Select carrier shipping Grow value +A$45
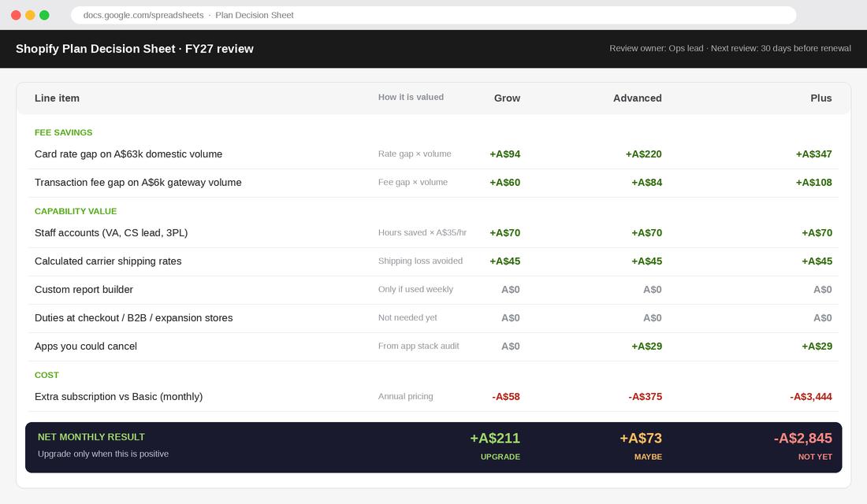The image size is (867, 504). point(504,261)
